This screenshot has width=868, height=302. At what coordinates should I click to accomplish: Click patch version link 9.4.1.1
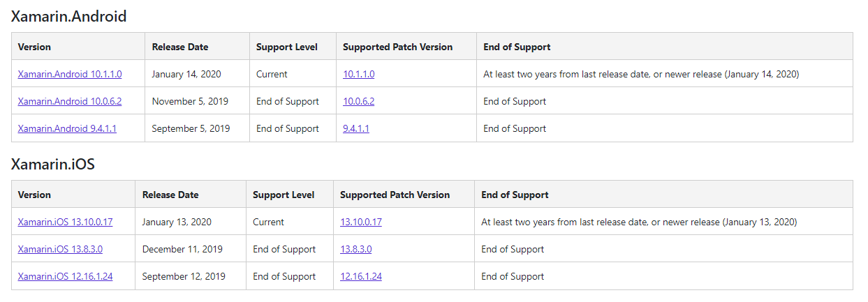point(356,128)
